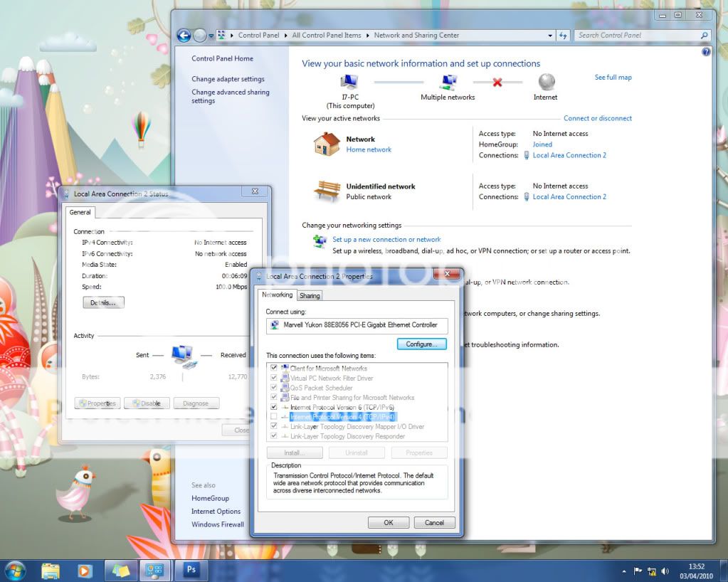Click the forward navigation arrow button

tap(200, 36)
